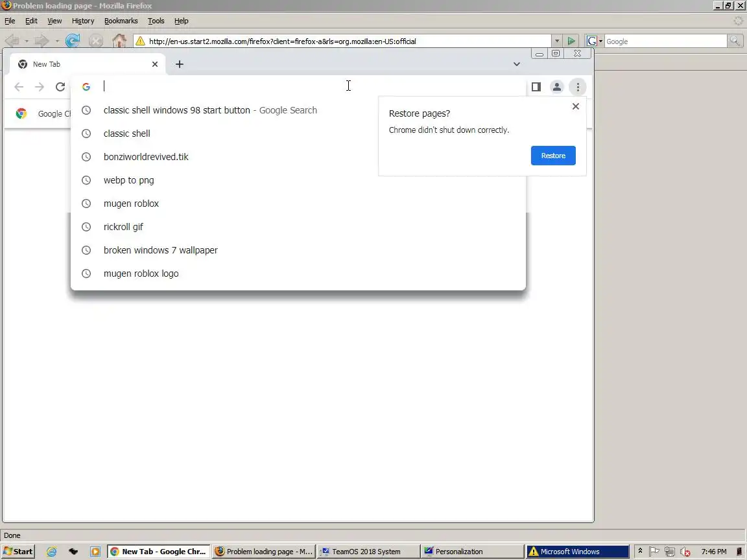Click network icon in system tray

click(x=670, y=552)
